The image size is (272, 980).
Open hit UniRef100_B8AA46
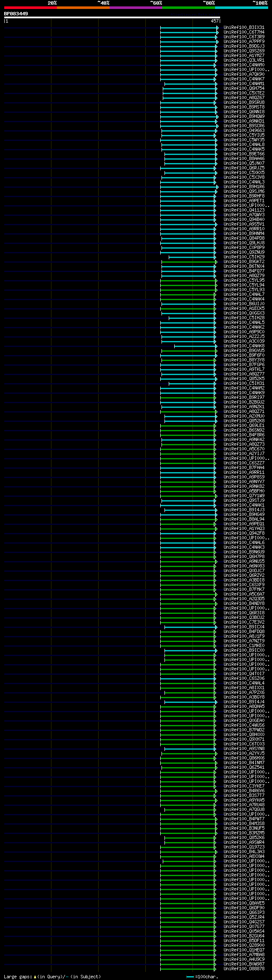(x=244, y=159)
